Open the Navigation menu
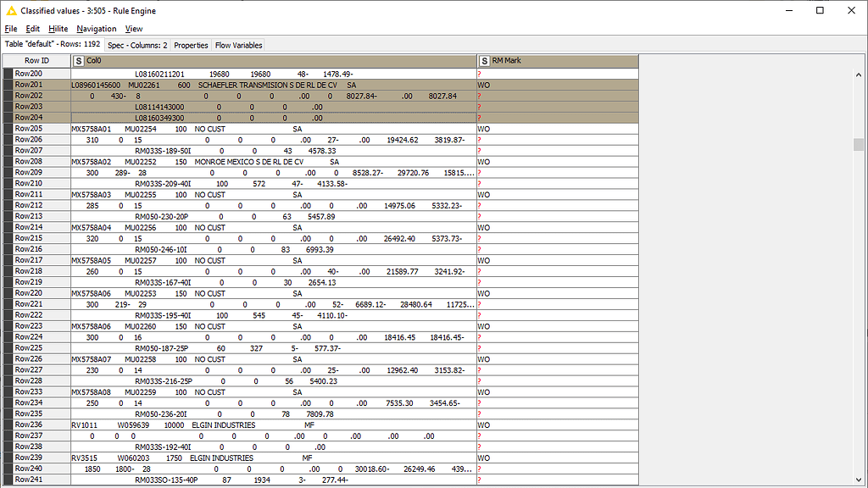868x488 pixels. click(97, 28)
